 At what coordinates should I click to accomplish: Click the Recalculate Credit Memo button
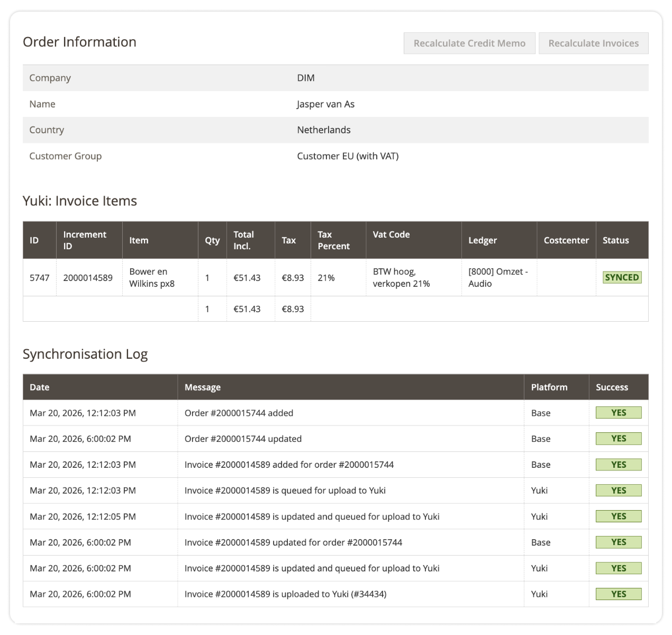point(469,43)
